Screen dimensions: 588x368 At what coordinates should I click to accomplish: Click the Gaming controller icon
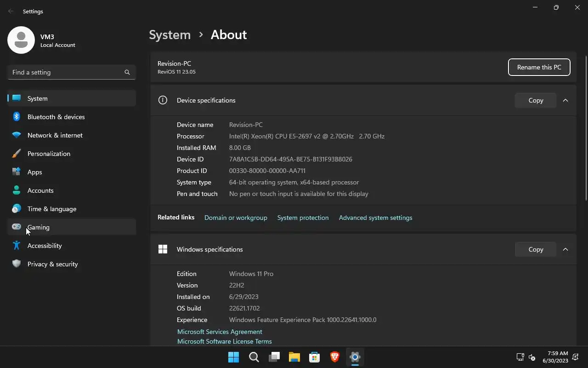click(17, 226)
